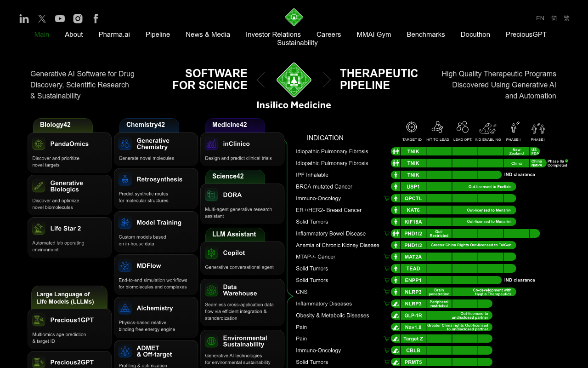Click the Generative Chemistry molecule icon
Viewport: 588px width, 368px height.
pos(125,144)
